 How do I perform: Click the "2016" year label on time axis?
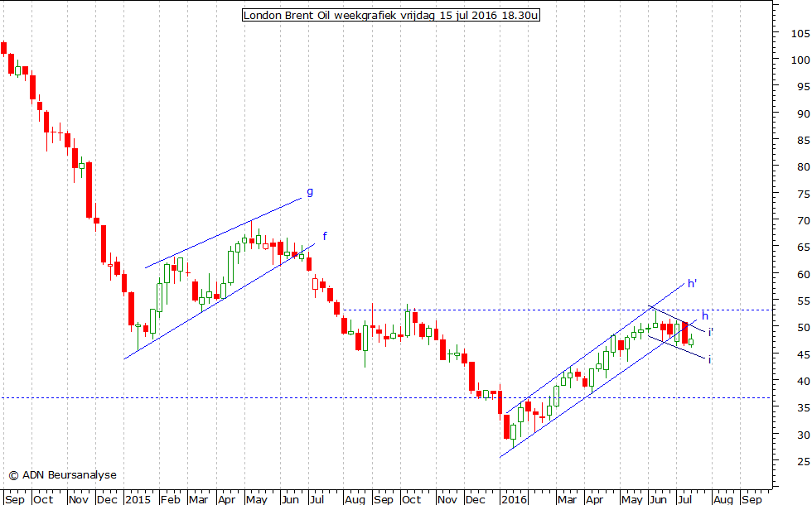coord(514,499)
